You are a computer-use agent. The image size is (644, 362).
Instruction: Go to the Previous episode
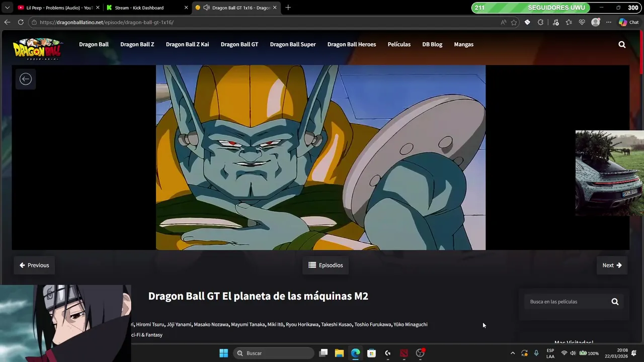click(34, 265)
